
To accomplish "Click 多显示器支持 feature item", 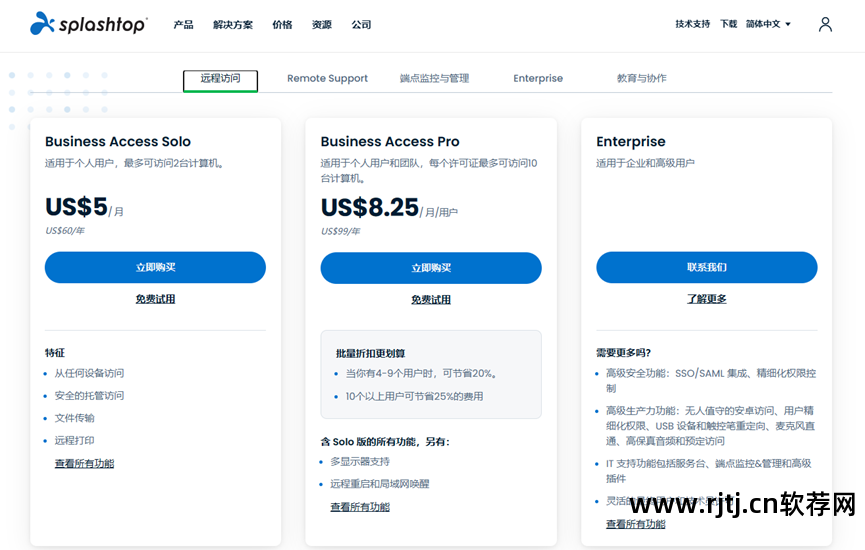I will [x=360, y=461].
